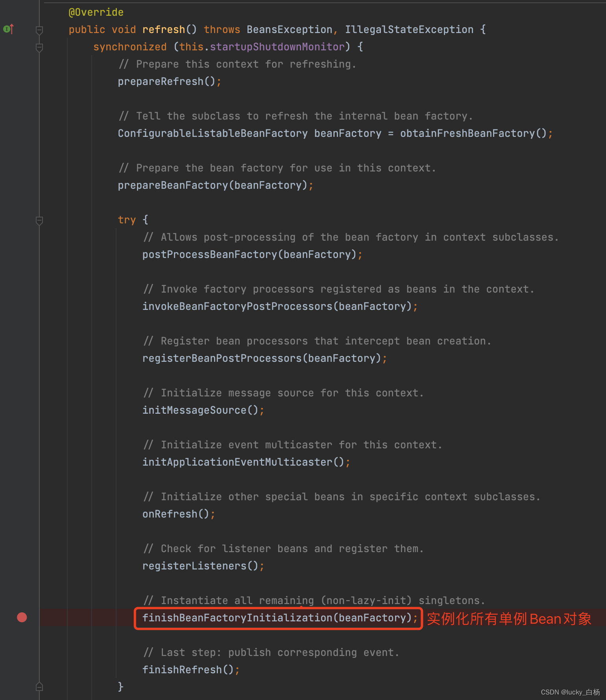Click IllegalStateException in the throws clause
This screenshot has width=606, height=700.
tap(409, 29)
